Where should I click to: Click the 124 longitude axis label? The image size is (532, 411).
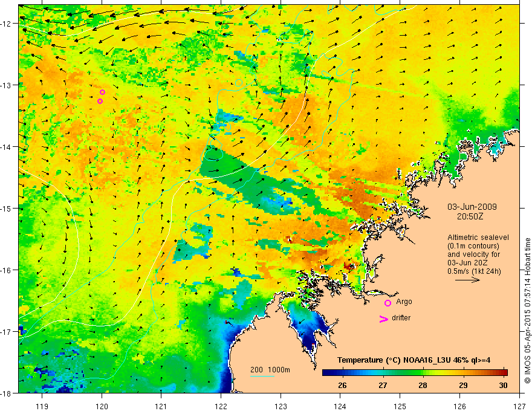click(x=340, y=406)
